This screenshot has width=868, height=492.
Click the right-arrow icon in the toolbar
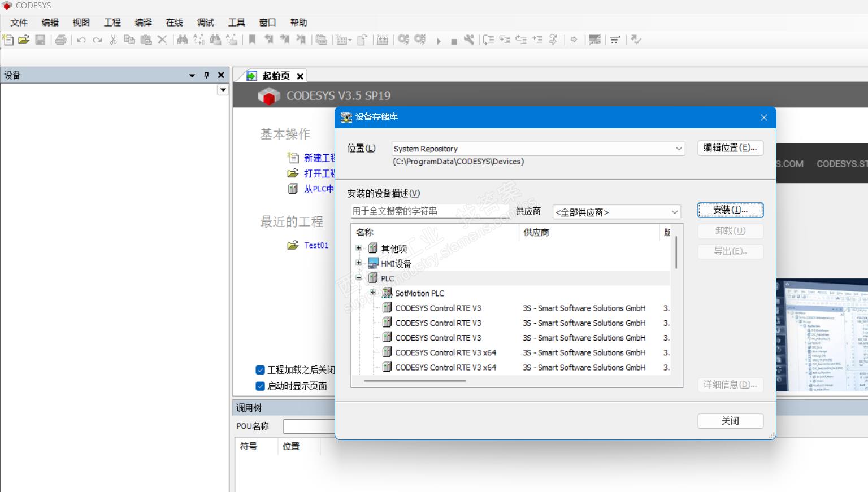tap(574, 40)
